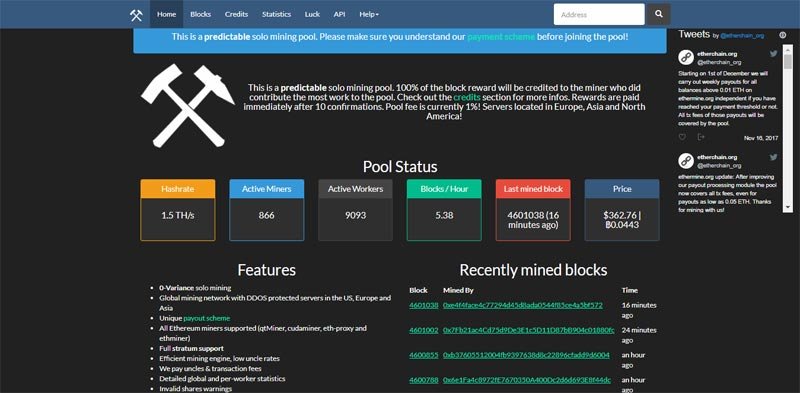Click the 'We pay uncles & transaction fees' line
Image resolution: width=800 pixels, height=393 pixels.
tap(210, 369)
